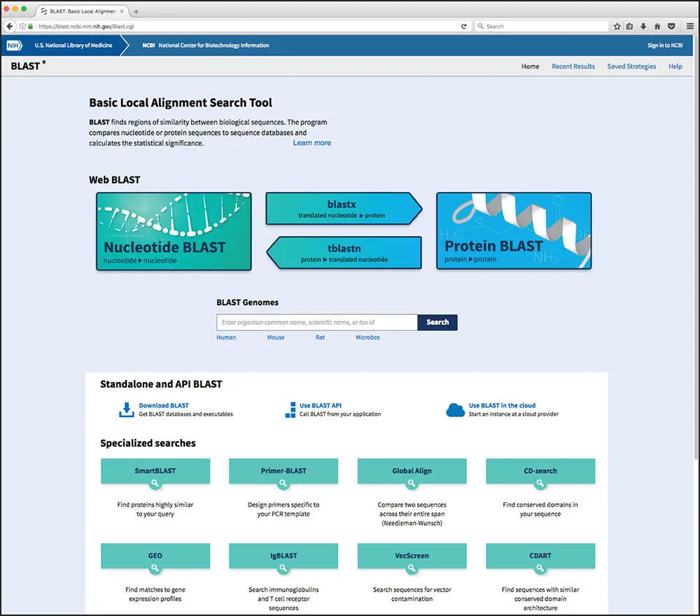
Task: Click Use BLAST in the cloud link
Action: click(502, 405)
